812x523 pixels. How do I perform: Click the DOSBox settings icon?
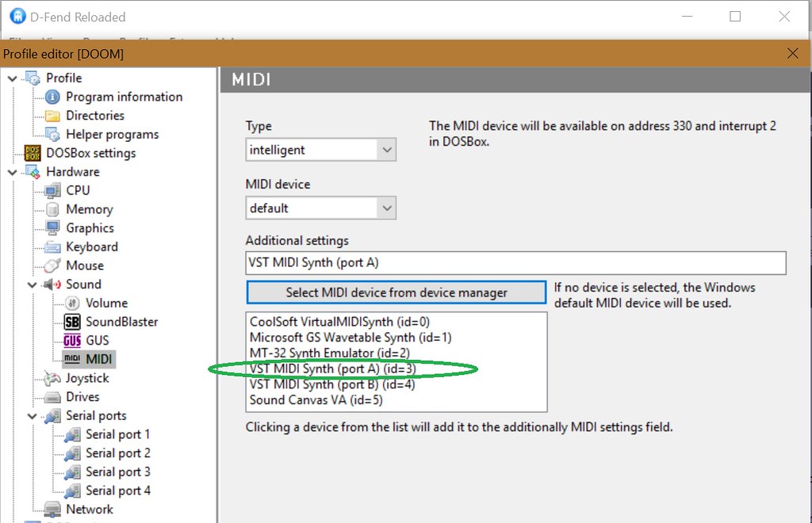coord(33,153)
